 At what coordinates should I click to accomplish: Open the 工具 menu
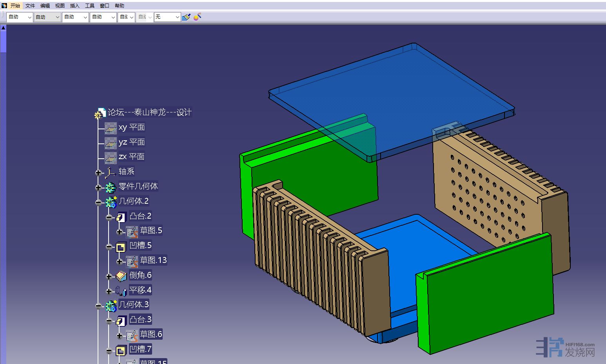(90, 5)
